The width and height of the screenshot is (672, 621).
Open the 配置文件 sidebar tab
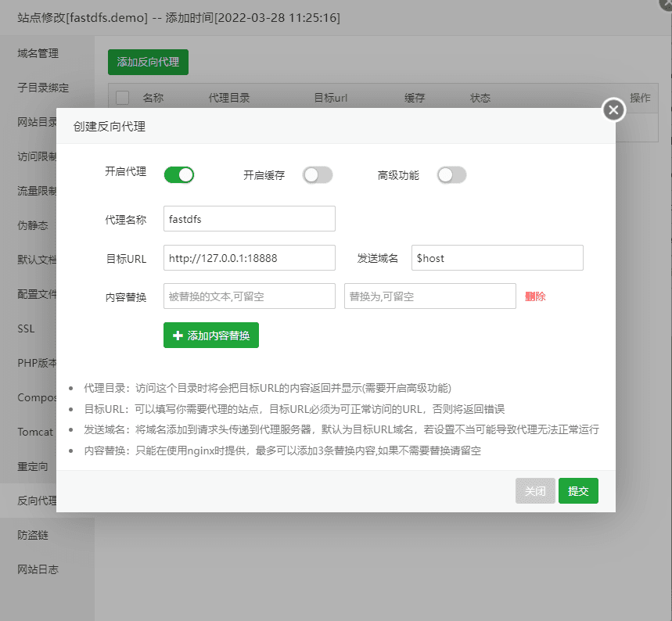(28, 294)
